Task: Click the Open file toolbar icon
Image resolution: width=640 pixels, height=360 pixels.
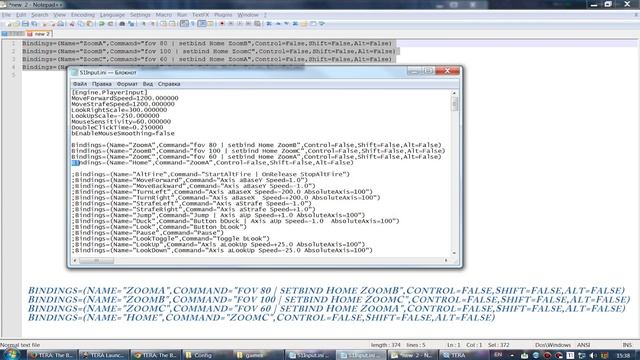Action: [16, 24]
